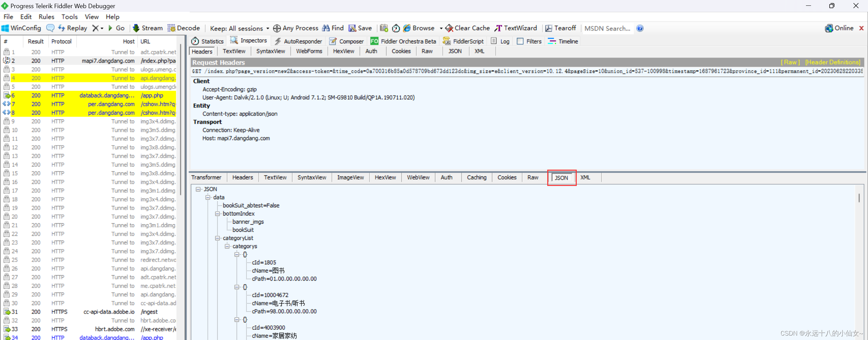Image resolution: width=868 pixels, height=340 pixels.
Task: Close toolbar with red X
Action: (861, 28)
